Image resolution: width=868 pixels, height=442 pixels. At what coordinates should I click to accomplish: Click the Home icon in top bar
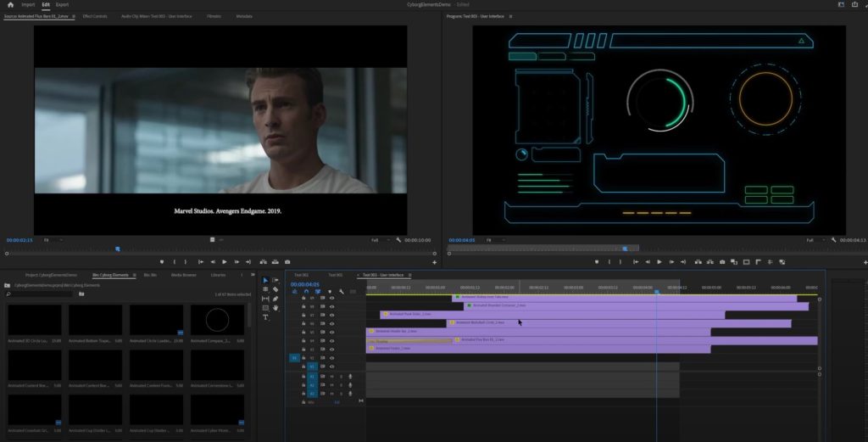pyautogui.click(x=10, y=4)
